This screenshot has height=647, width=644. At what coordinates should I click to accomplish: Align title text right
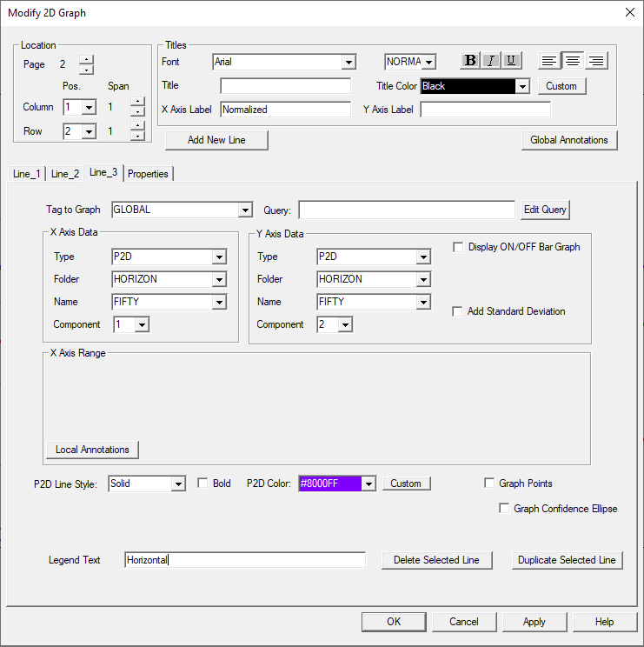[596, 61]
